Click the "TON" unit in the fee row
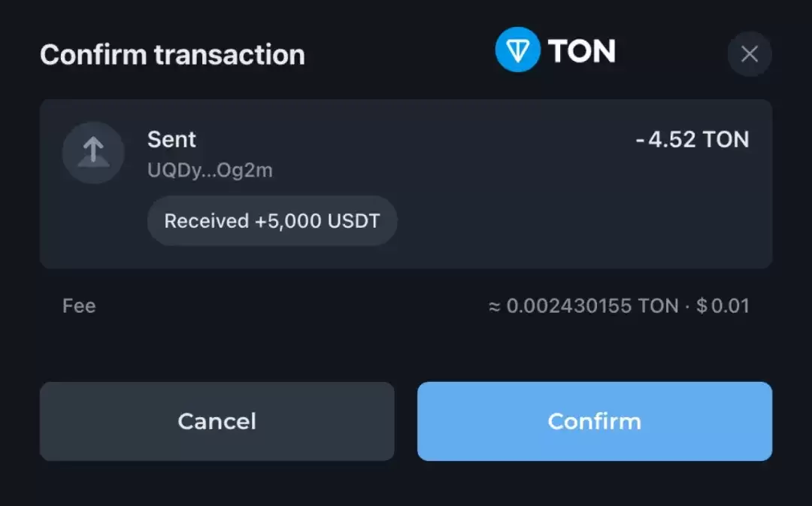 point(658,306)
